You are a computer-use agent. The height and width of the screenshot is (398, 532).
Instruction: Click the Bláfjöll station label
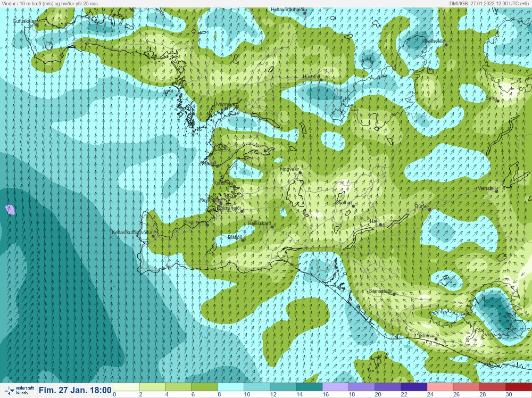[x=235, y=237]
